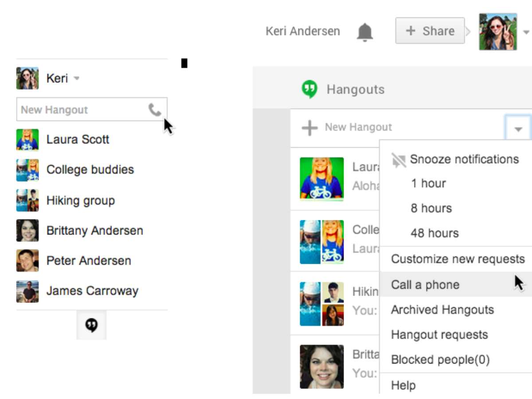
Task: Click the phone call icon in New Hangout box
Action: pos(154,110)
